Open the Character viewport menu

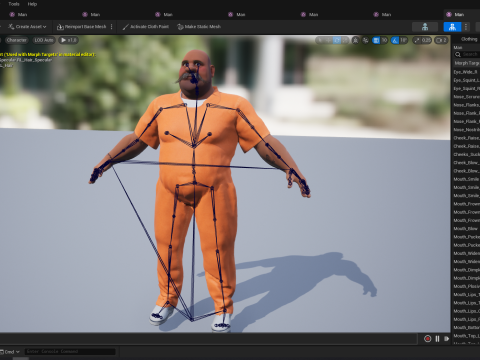click(16, 40)
